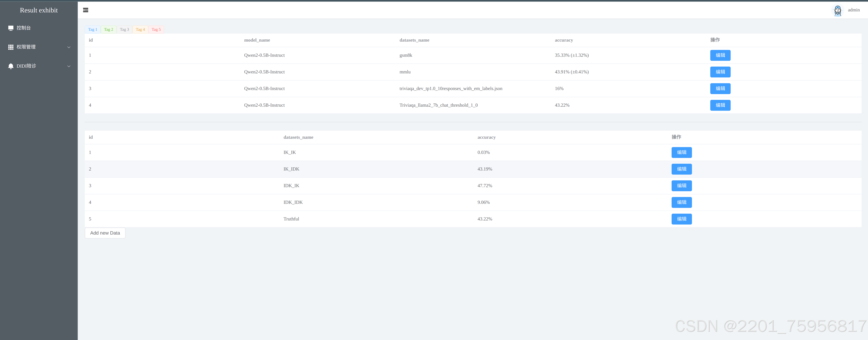Select the blue Tag 1 label
This screenshot has height=340, width=868.
pyautogui.click(x=93, y=29)
